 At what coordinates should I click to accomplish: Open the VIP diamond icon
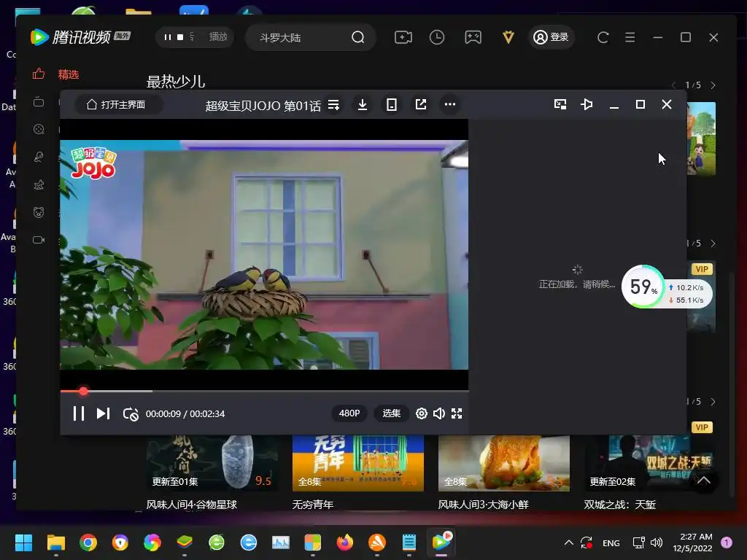[x=508, y=37]
